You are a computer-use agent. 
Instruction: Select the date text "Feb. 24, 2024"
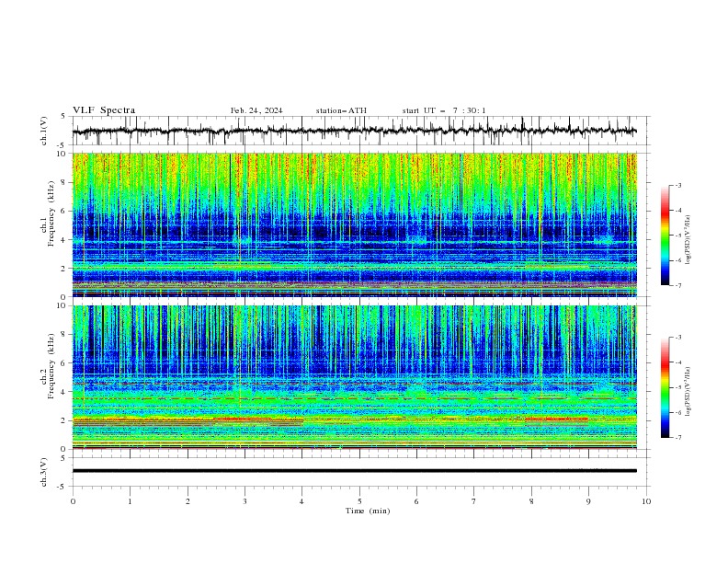point(256,110)
